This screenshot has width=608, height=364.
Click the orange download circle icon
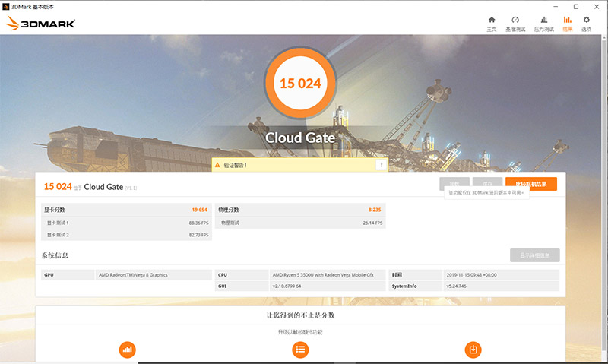pos(473,350)
